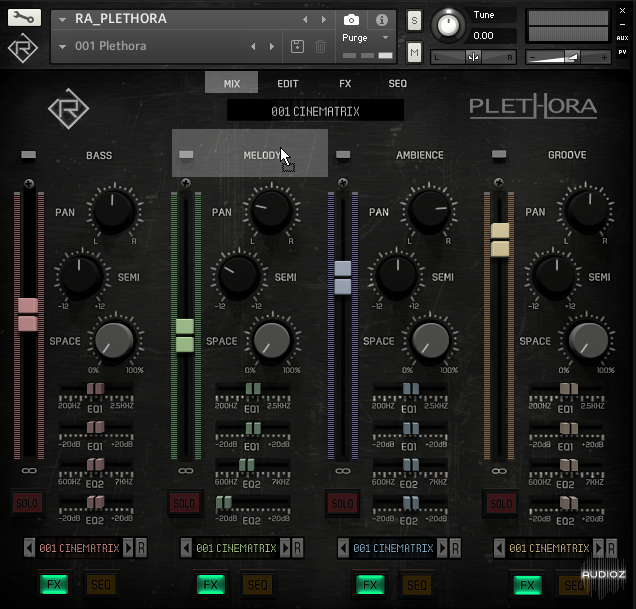Toggle the Melody layer on/off switch

[186, 155]
